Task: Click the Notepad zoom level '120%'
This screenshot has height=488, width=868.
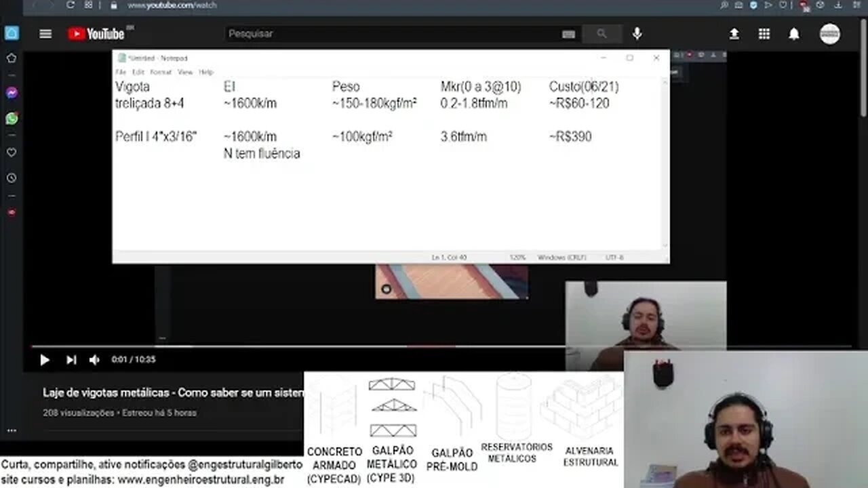Action: pos(517,258)
